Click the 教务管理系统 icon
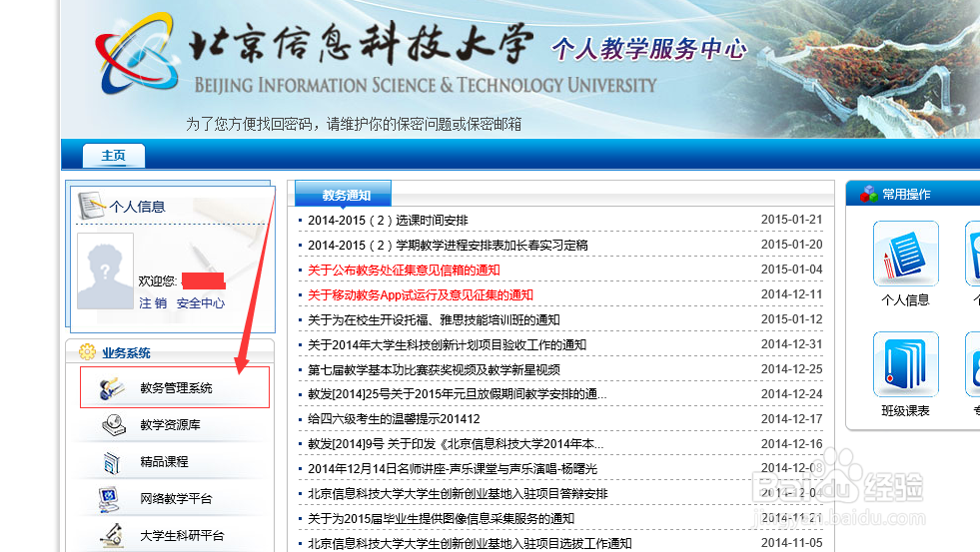 (x=113, y=388)
